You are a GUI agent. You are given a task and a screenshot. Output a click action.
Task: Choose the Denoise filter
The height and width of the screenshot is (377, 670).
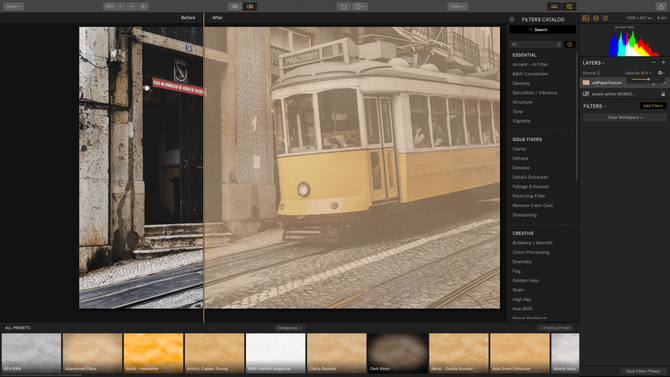tap(521, 168)
